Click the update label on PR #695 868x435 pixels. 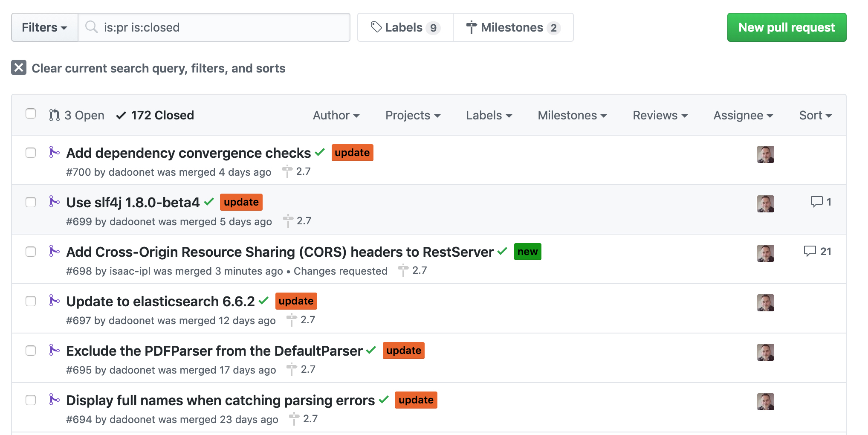point(403,351)
